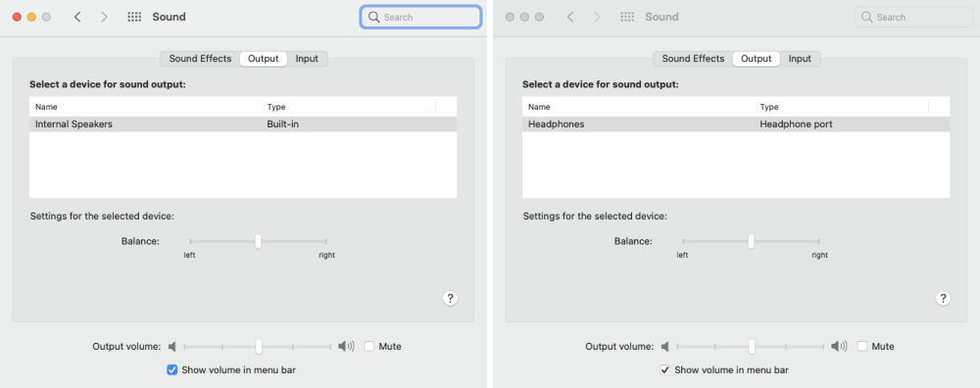Click the Search field in the right Sound window
Viewport: 980px width, 388px height.
(913, 17)
